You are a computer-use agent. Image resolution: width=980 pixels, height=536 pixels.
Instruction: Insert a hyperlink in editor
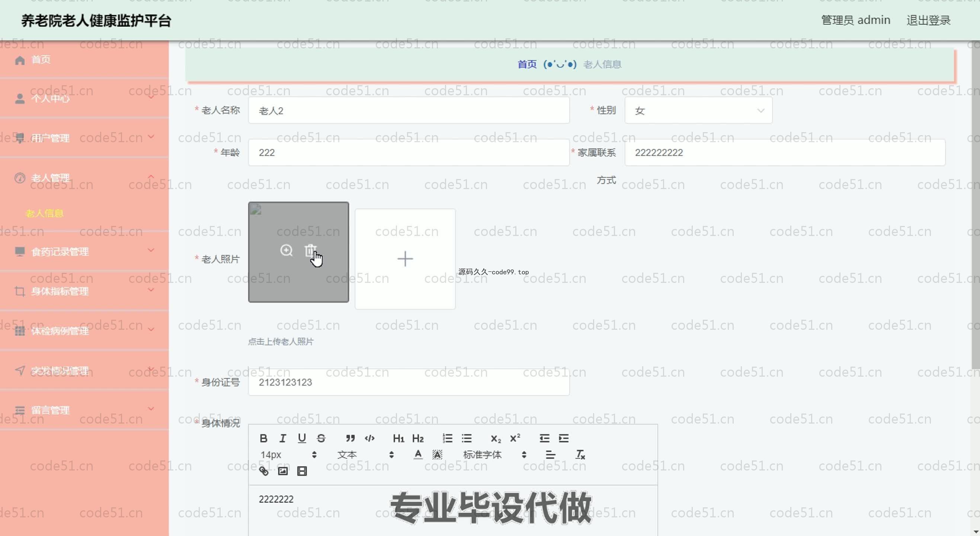pos(264,471)
